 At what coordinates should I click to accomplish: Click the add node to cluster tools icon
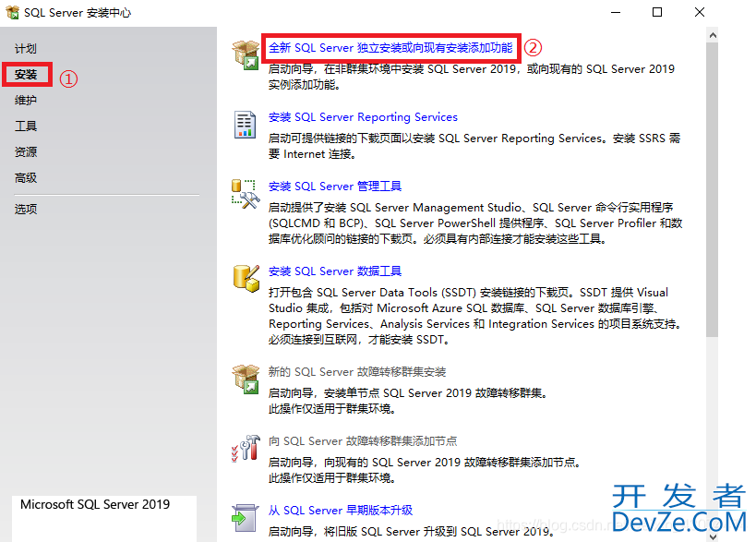(x=246, y=448)
